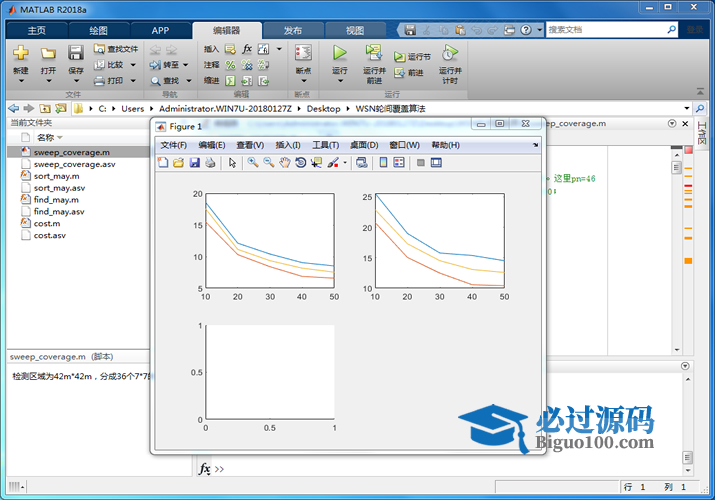Click Desktop in the folder path
Screen dimensions: 715x500
pos(323,109)
